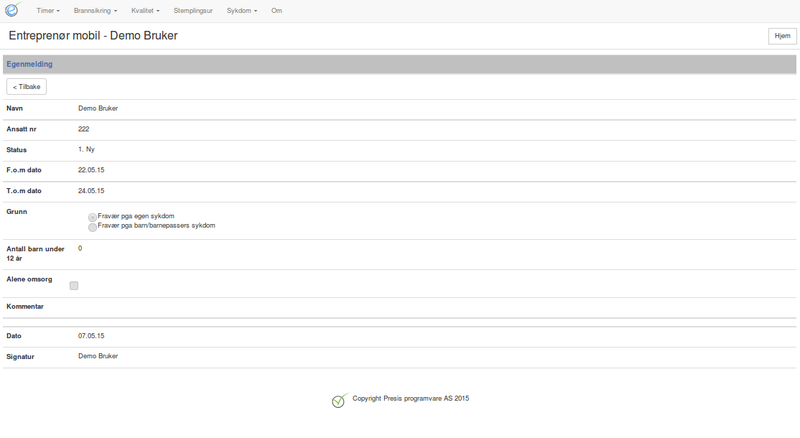Click the Egenmelding section header

point(30,64)
